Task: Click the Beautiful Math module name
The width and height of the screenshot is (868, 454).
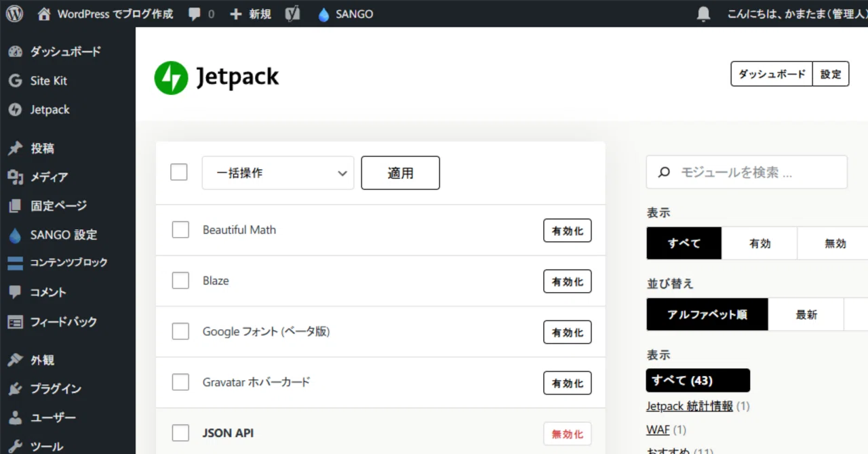Action: pyautogui.click(x=239, y=230)
